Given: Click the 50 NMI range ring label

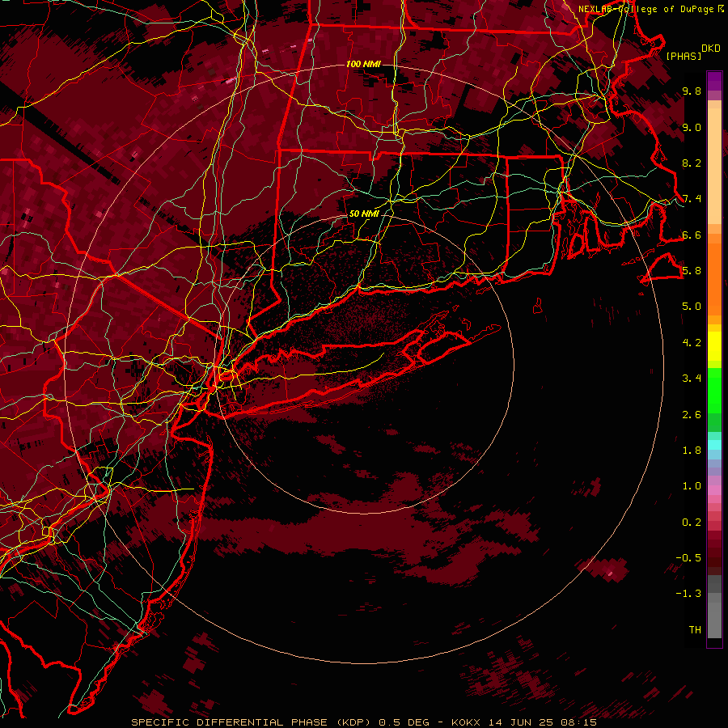Looking at the screenshot, I should [364, 214].
